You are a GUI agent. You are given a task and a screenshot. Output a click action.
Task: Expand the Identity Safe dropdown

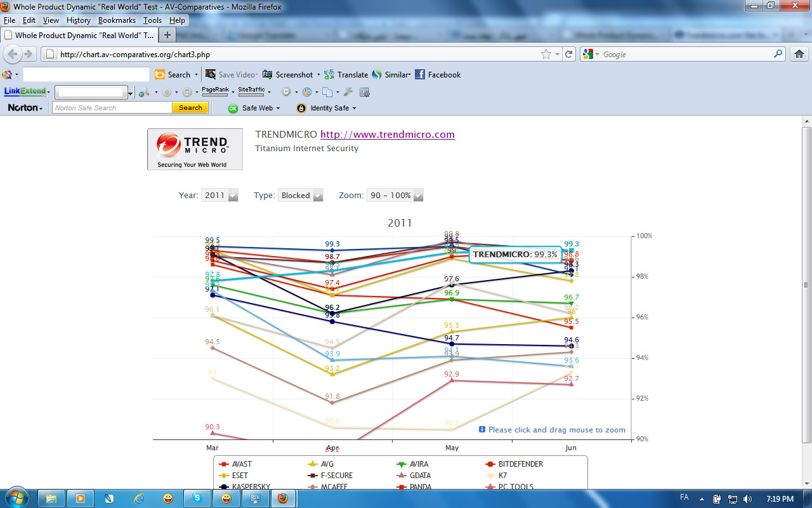[354, 109]
